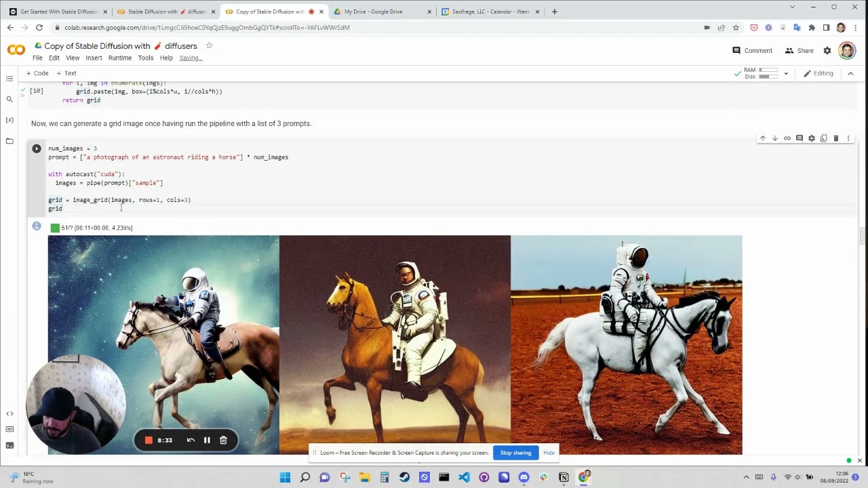
Task: Open Chrome tab search dropdown
Action: tap(792, 7)
